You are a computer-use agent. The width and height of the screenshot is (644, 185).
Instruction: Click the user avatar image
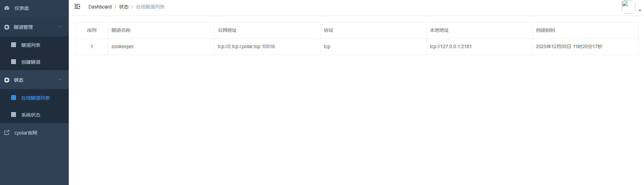[628, 6]
